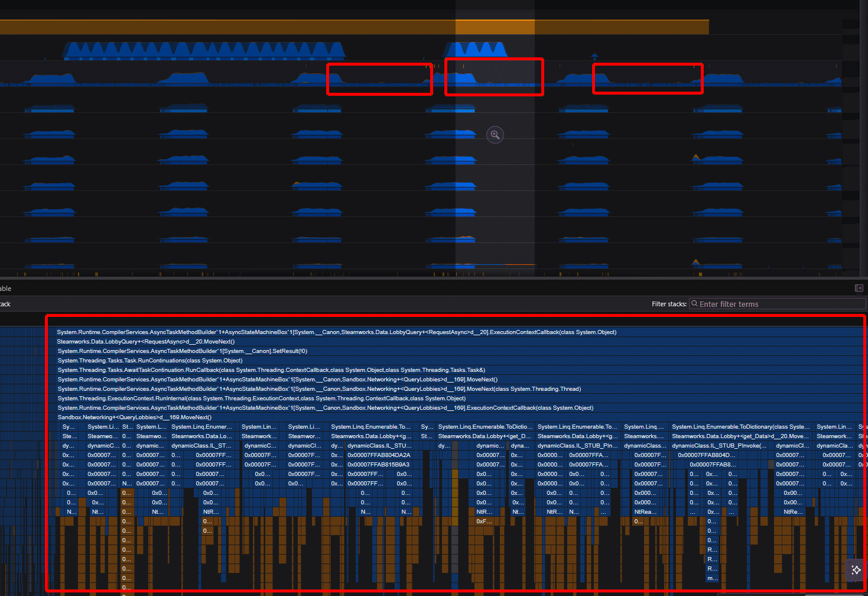Click the orange bar at the top of the timeline
The height and width of the screenshot is (596, 868).
(355, 27)
